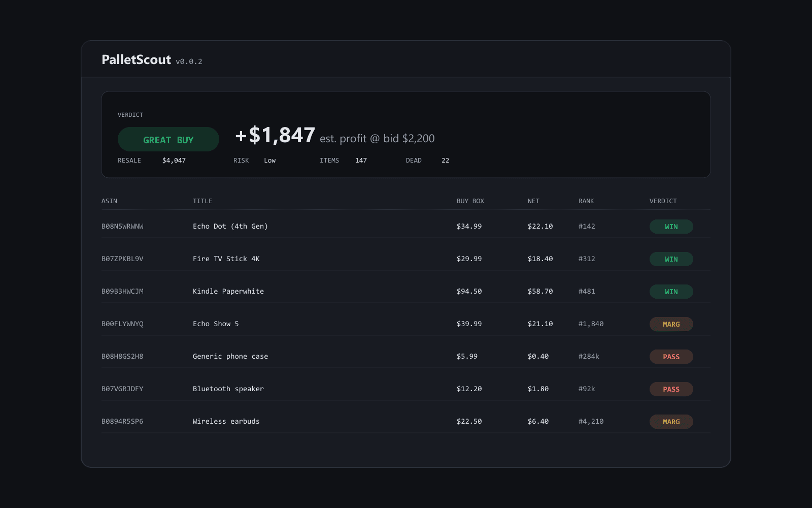Click the WIN badge for Echo Dot

(x=671, y=227)
